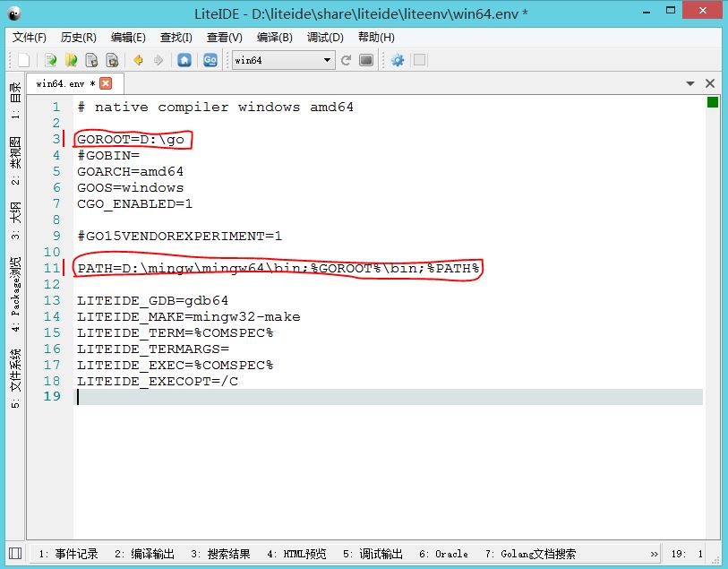The width and height of the screenshot is (728, 569).
Task: Open the 调试(D) menu
Action: (x=325, y=37)
